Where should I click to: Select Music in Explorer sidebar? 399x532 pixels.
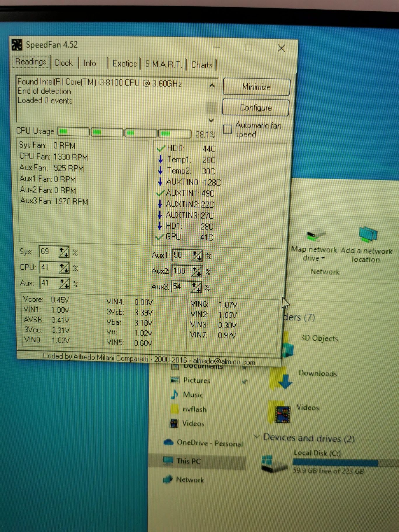tap(193, 395)
